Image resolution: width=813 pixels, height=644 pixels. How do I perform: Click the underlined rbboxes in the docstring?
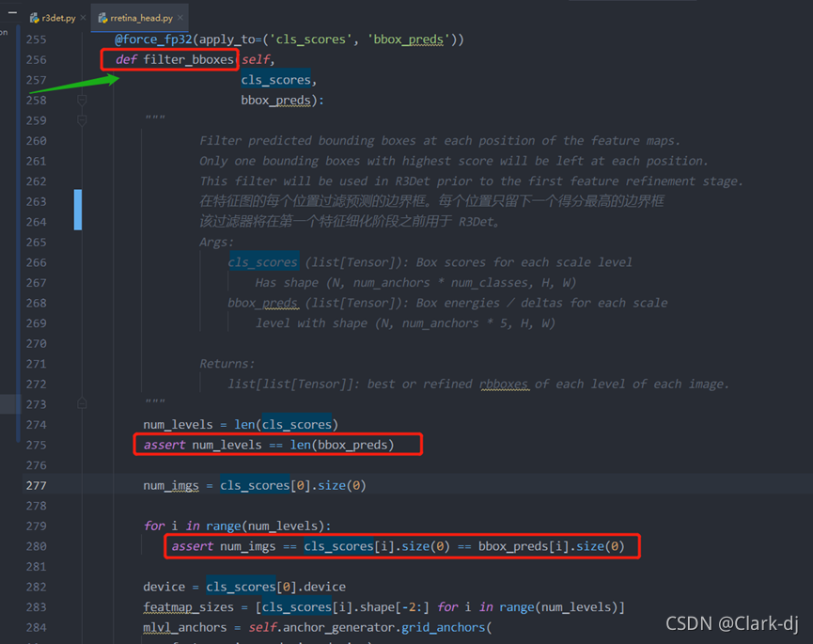pos(506,384)
